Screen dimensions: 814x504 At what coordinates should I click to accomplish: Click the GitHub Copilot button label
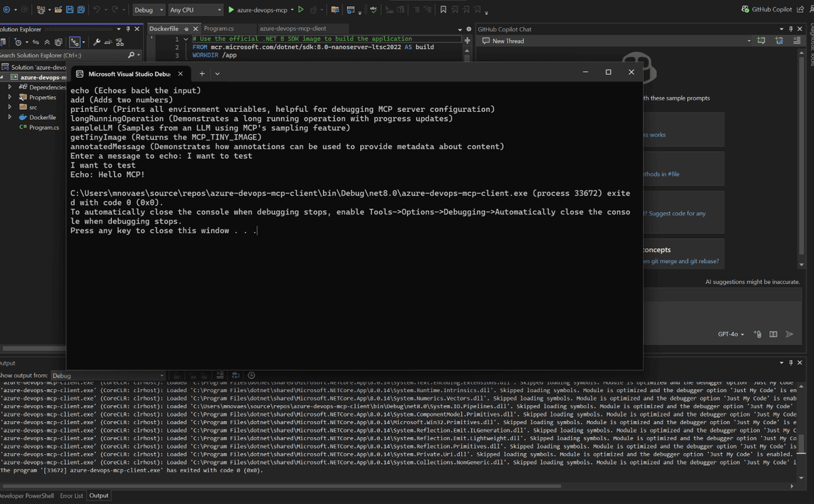[772, 9]
